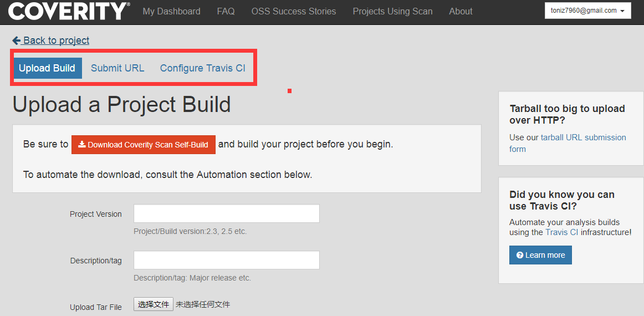644x316 pixels.
Task: Click the 选择文件 choose file button
Action: (x=153, y=304)
